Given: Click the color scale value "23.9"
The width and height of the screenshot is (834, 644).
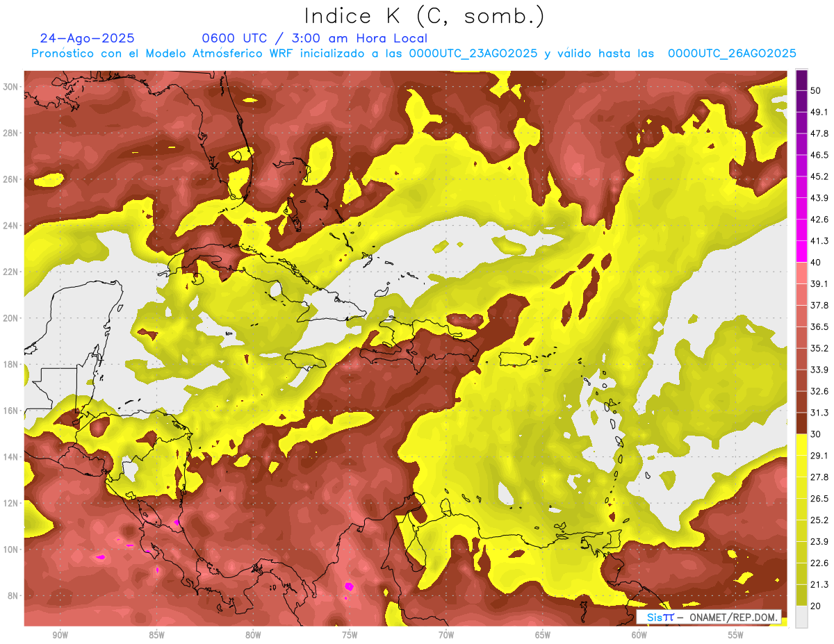Looking at the screenshot, I should pos(819,542).
